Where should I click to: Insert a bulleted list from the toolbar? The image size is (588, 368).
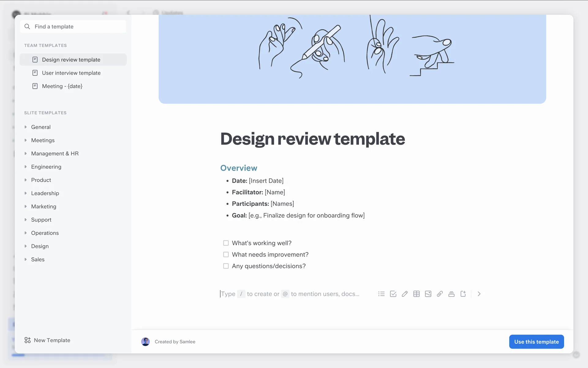coord(381,294)
